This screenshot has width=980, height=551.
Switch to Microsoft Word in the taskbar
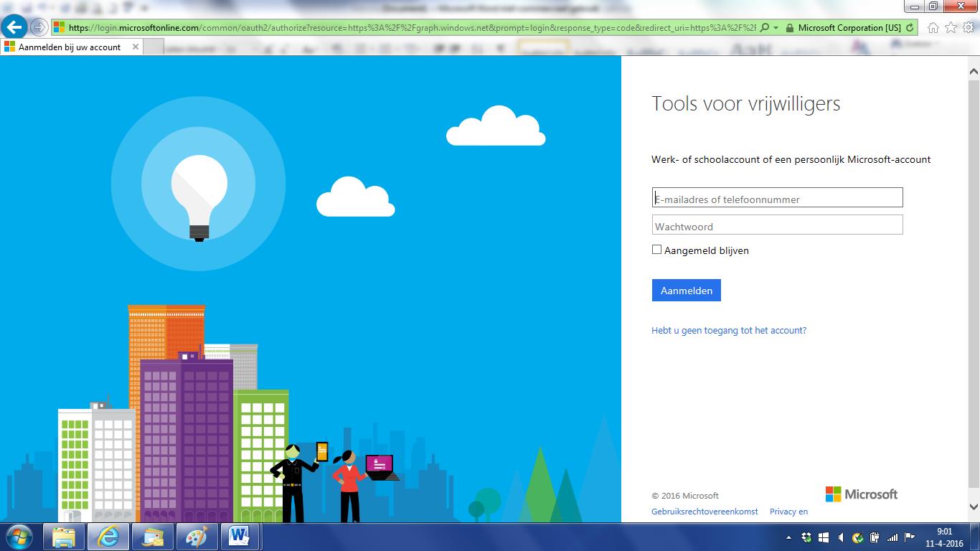[240, 537]
